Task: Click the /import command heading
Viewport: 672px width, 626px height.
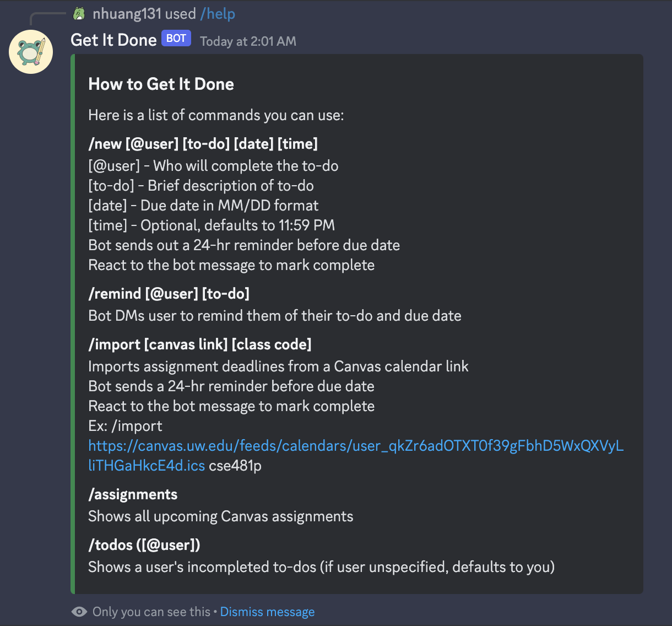Action: 199,344
